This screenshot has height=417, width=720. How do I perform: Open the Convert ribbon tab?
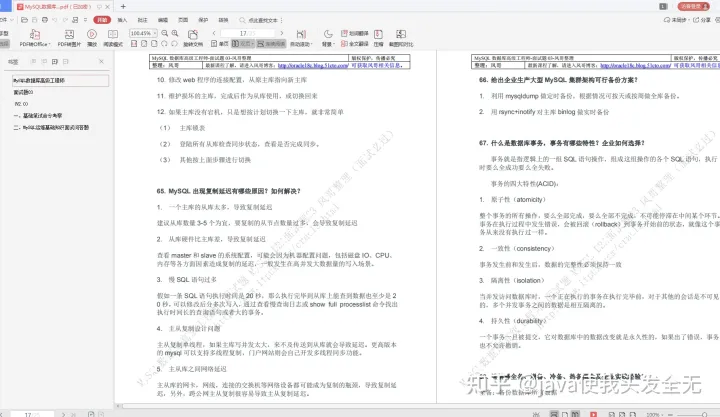(x=223, y=20)
